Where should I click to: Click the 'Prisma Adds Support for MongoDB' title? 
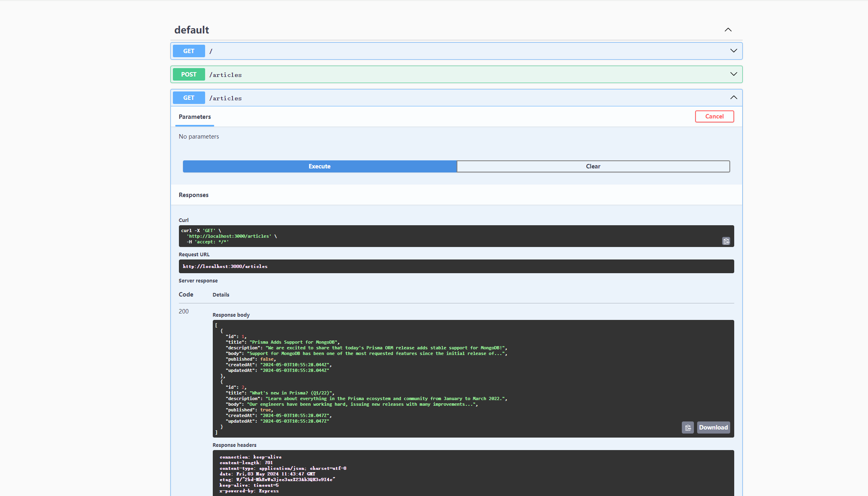(295, 342)
